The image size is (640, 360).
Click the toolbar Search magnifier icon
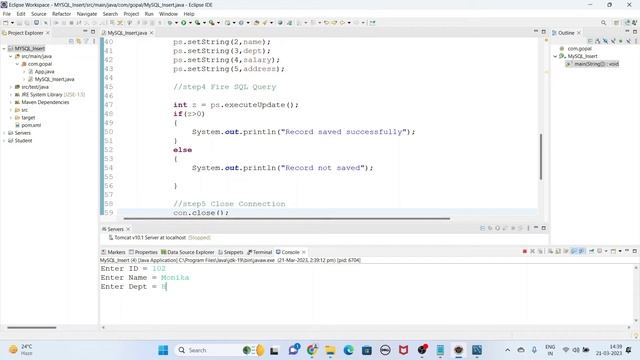tap(603, 23)
